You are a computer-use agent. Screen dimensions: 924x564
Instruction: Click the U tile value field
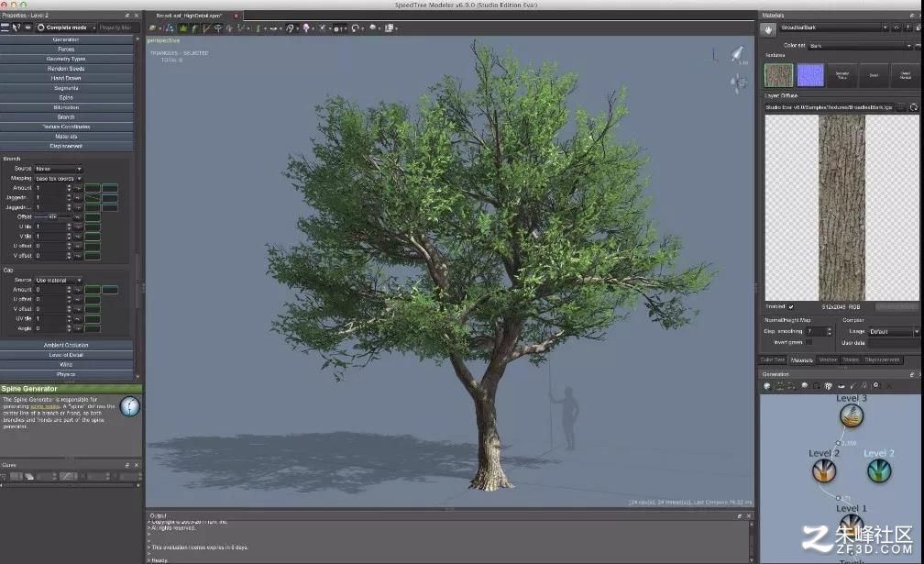pos(50,227)
